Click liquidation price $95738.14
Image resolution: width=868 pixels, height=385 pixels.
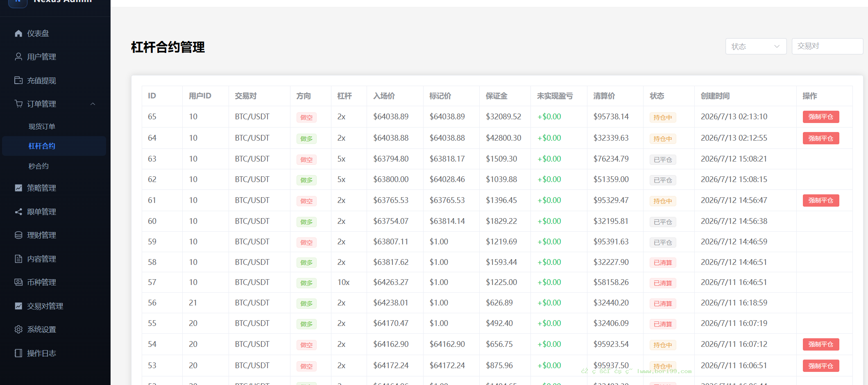(x=611, y=116)
